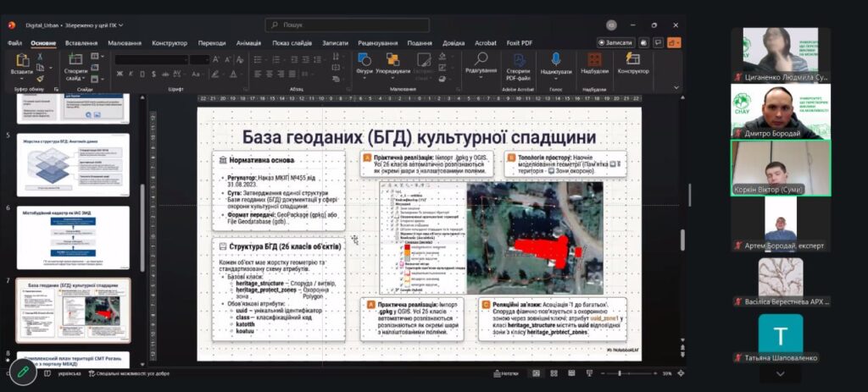This screenshot has width=868, height=392.
Task: Click the Записати record button
Action: point(615,42)
